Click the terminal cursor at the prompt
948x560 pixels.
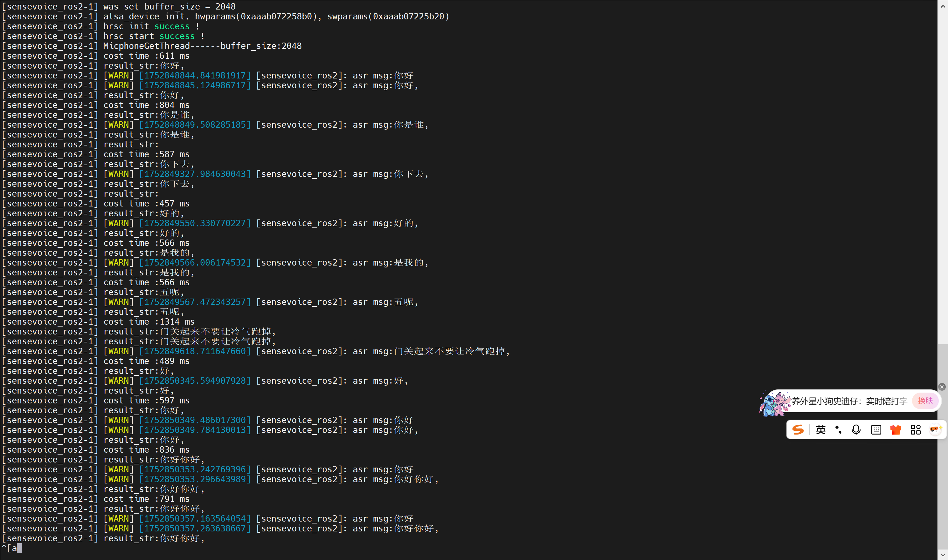[19, 548]
